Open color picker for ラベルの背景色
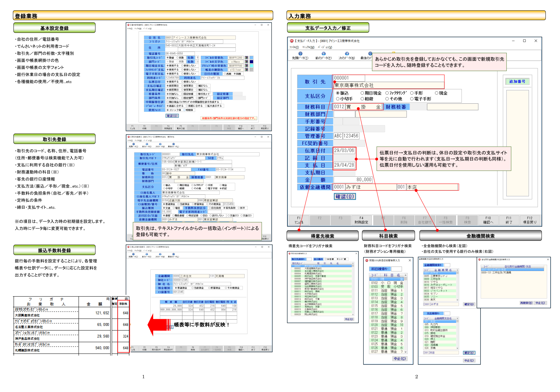Image resolution: width=560 pixels, height=392 pixels. [246, 58]
